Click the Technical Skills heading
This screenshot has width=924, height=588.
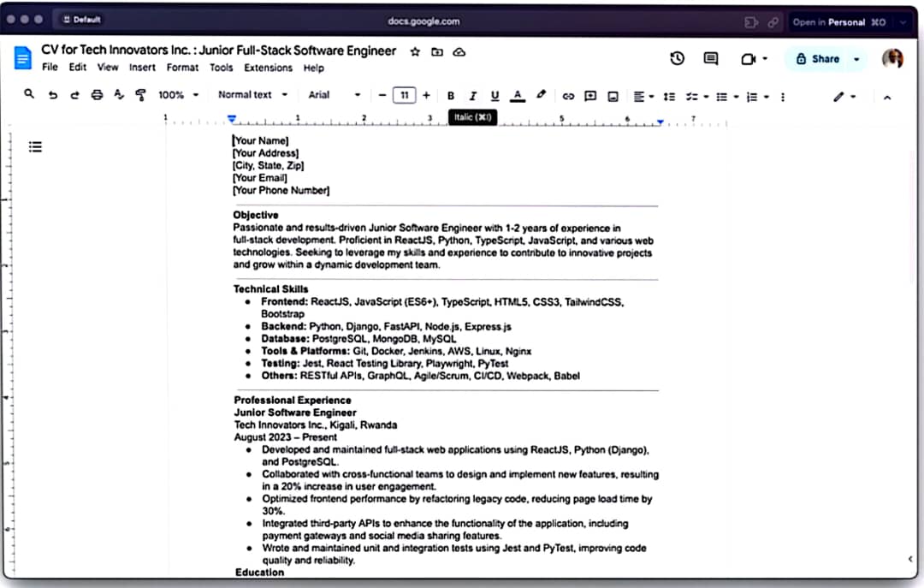point(270,289)
